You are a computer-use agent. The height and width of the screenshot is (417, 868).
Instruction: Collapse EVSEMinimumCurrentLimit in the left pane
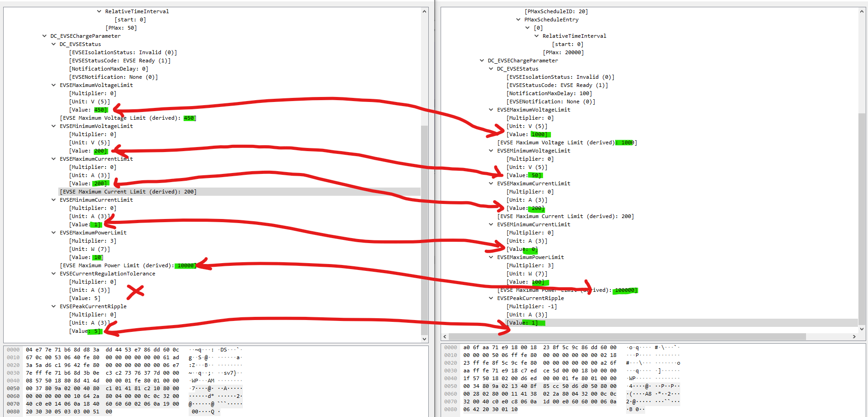click(x=53, y=200)
